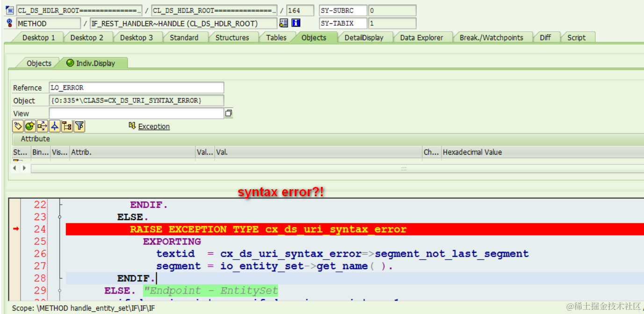Click segment_not_last_segment on line 26
Screen dimensions: 644x314
pos(452,254)
